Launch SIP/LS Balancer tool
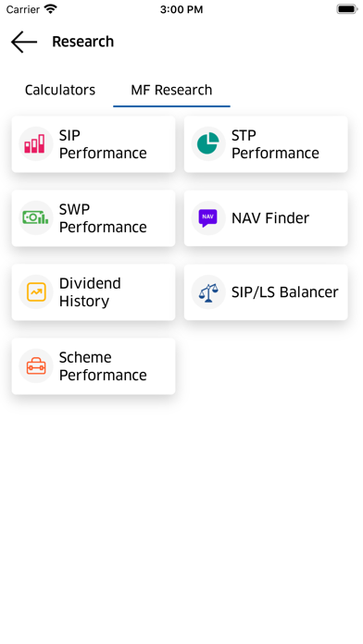Viewport: 363px width, 644px height. coord(266,292)
